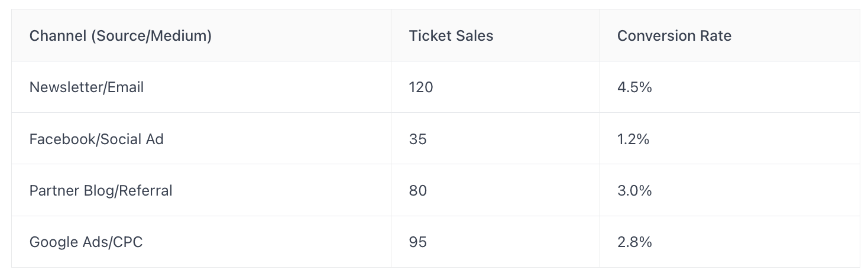
Task: Select the Newsletter/Email channel cell
Action: pos(201,87)
